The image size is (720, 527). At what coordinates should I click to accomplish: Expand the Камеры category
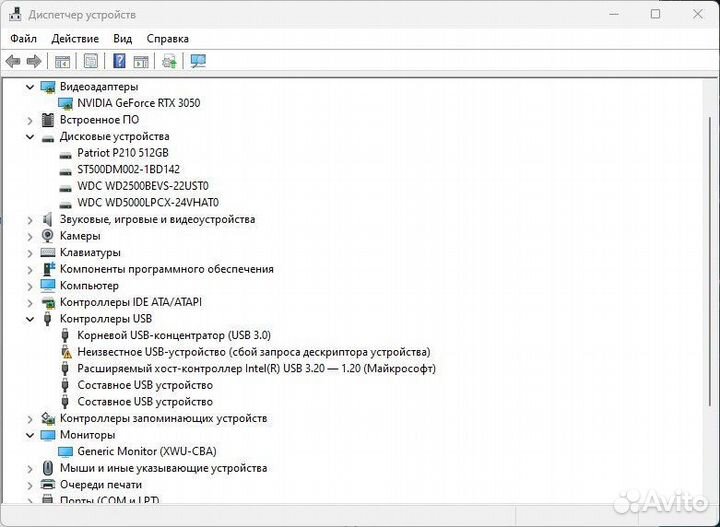click(x=30, y=236)
